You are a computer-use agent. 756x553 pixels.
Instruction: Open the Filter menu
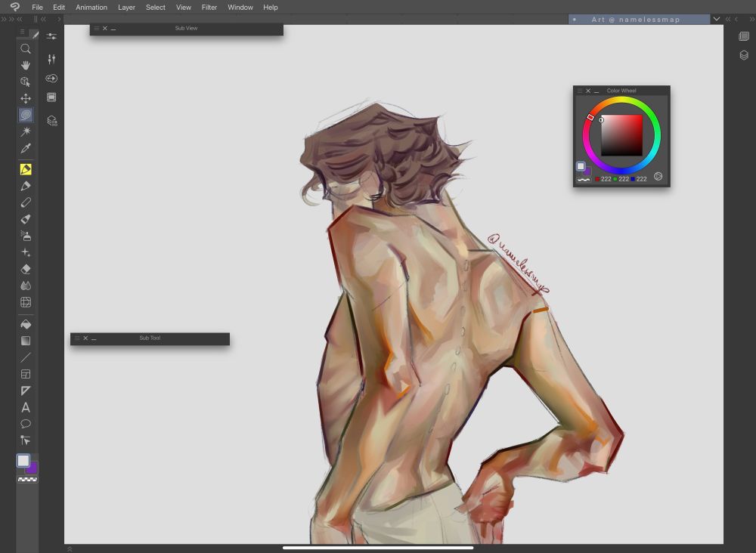(x=209, y=8)
